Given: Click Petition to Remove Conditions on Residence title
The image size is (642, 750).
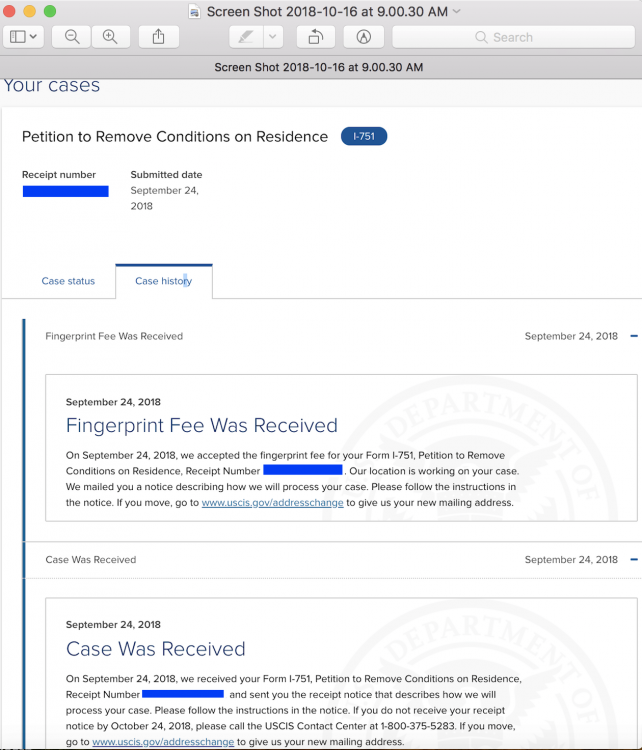Looking at the screenshot, I should click(x=175, y=137).
